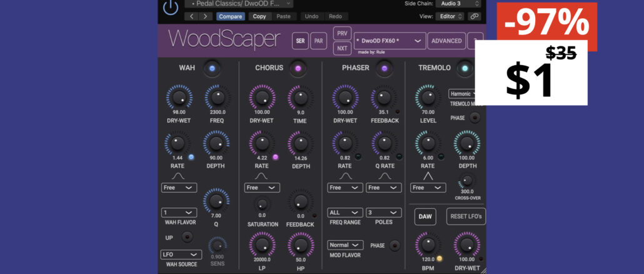Open the PHASER Q RATE Free dropdown
Viewport: 644px width, 274px height.
[384, 188]
